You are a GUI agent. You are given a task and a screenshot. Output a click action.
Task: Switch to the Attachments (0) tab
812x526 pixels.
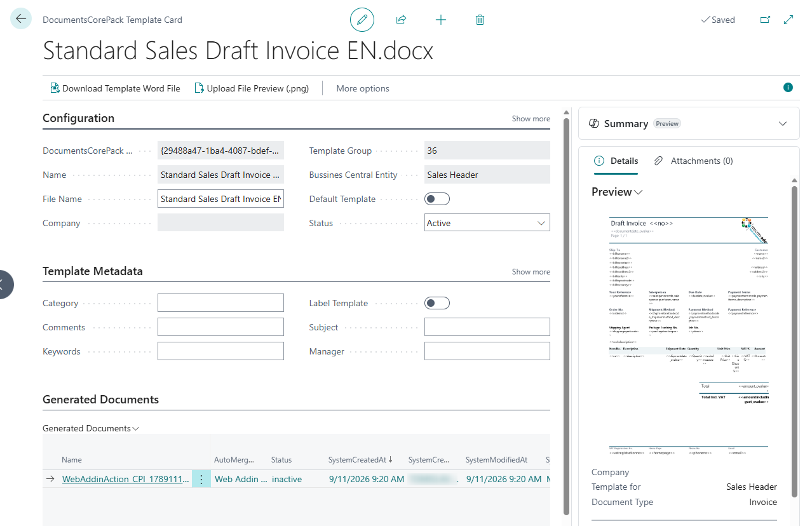click(x=694, y=161)
